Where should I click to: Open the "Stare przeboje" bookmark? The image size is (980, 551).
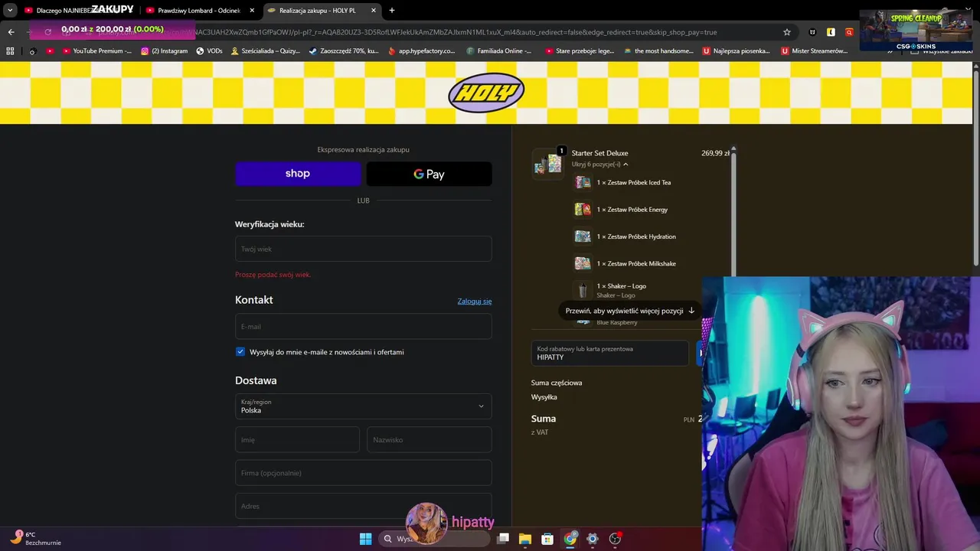(x=580, y=51)
